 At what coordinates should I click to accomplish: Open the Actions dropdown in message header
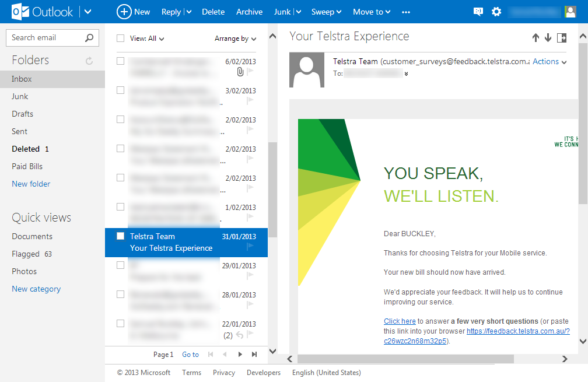coord(549,61)
